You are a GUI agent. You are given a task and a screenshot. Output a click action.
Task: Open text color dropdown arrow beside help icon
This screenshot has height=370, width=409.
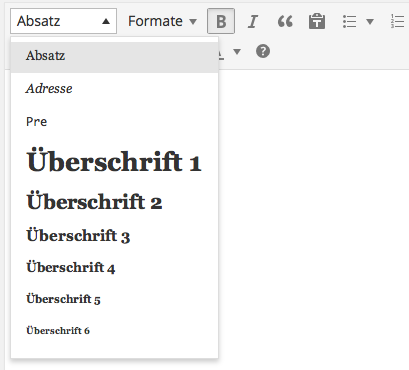pyautogui.click(x=237, y=52)
